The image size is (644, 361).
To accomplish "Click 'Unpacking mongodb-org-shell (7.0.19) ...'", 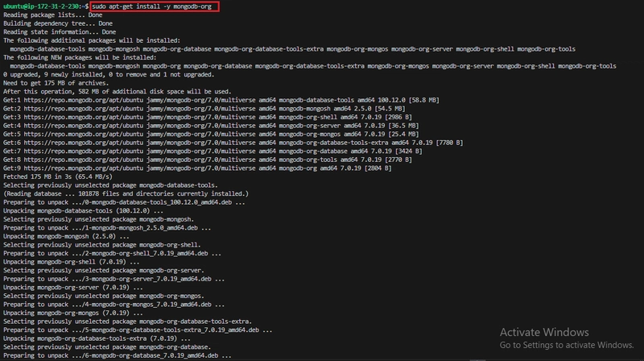I will coord(72,262).
